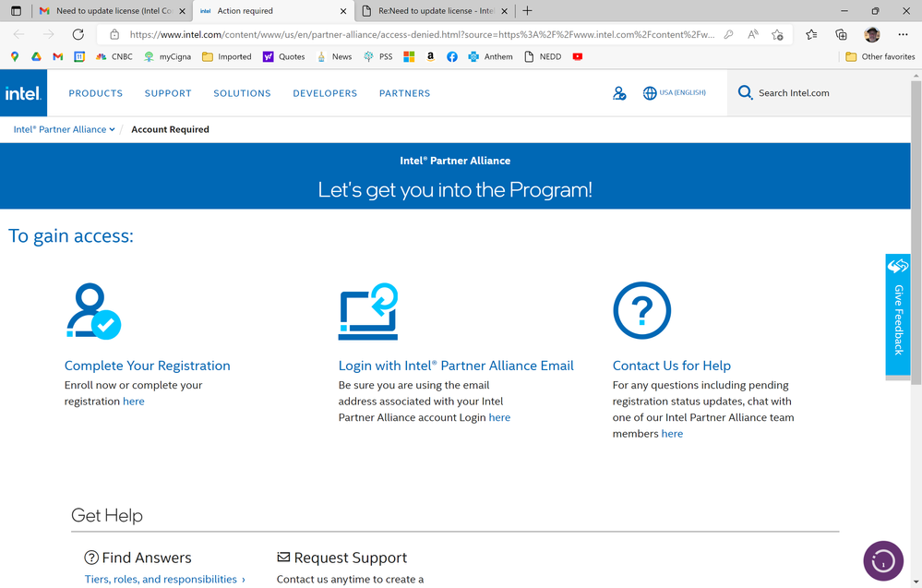
Task: Toggle vertical tabs menu icon
Action: (x=16, y=10)
